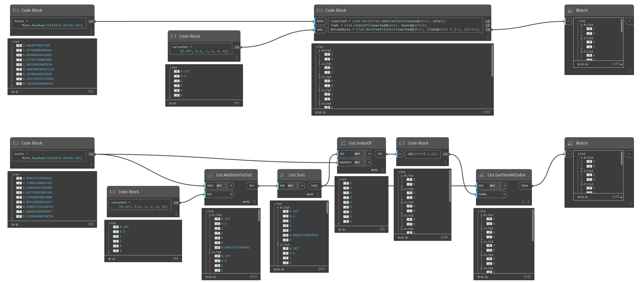Collapse 1 List in List.Sort preview
Image resolution: width=644 pixels, height=283 pixels.
pyautogui.click(x=278, y=245)
